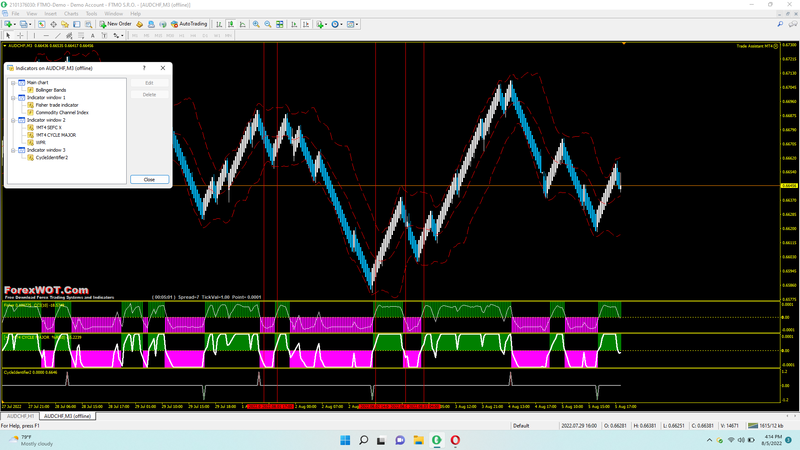
Task: Open the new chart dropdown arrow
Action: [15, 23]
